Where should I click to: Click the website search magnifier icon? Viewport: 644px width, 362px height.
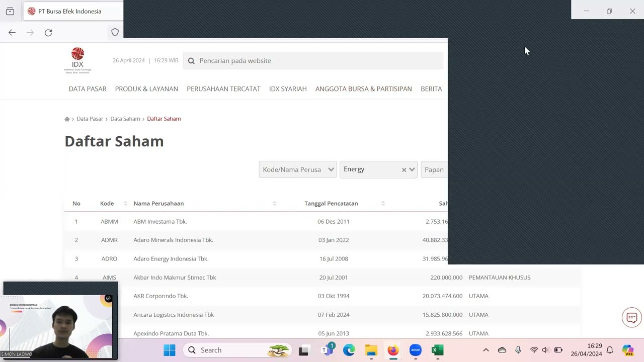click(191, 61)
